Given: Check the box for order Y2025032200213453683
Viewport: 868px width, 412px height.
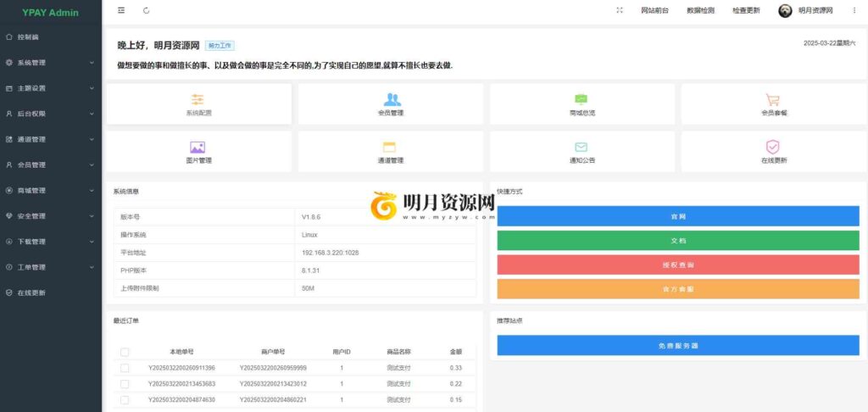Looking at the screenshot, I should coord(125,384).
